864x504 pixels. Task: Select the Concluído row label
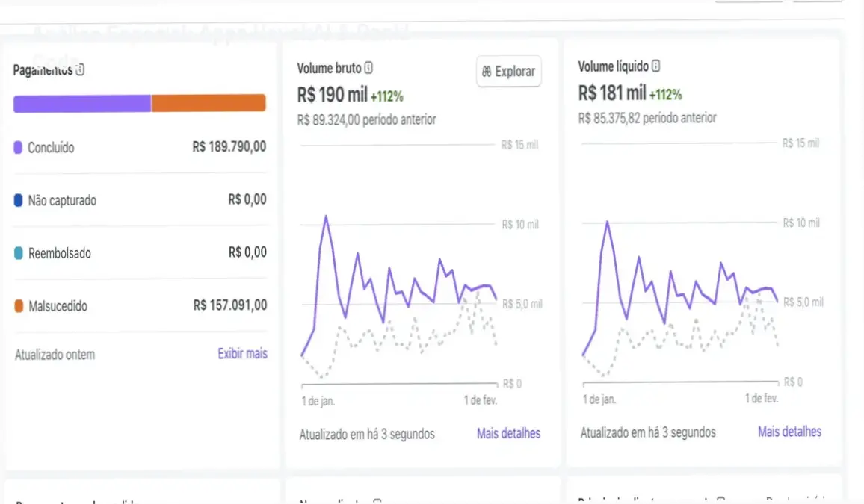pos(51,147)
